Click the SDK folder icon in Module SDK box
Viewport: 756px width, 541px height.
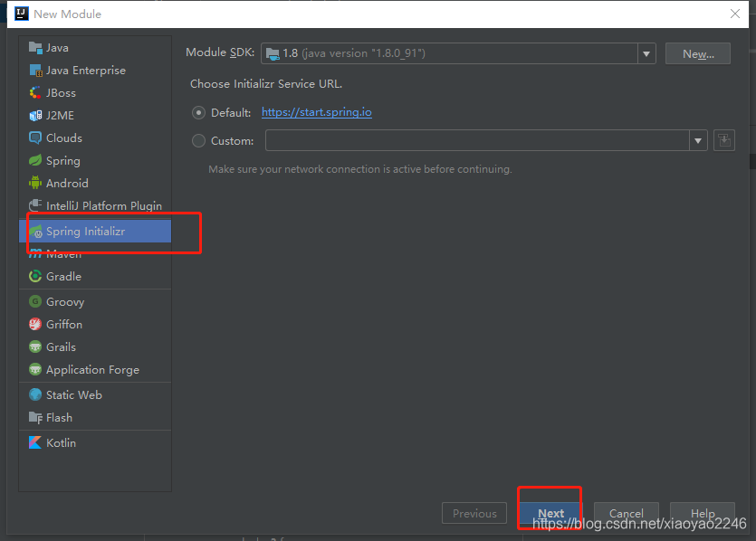click(273, 53)
